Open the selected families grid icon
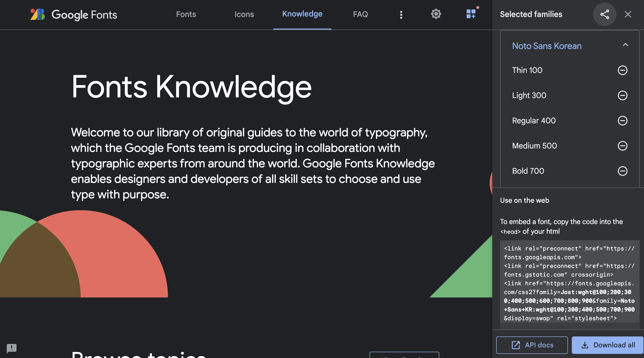 pos(471,14)
